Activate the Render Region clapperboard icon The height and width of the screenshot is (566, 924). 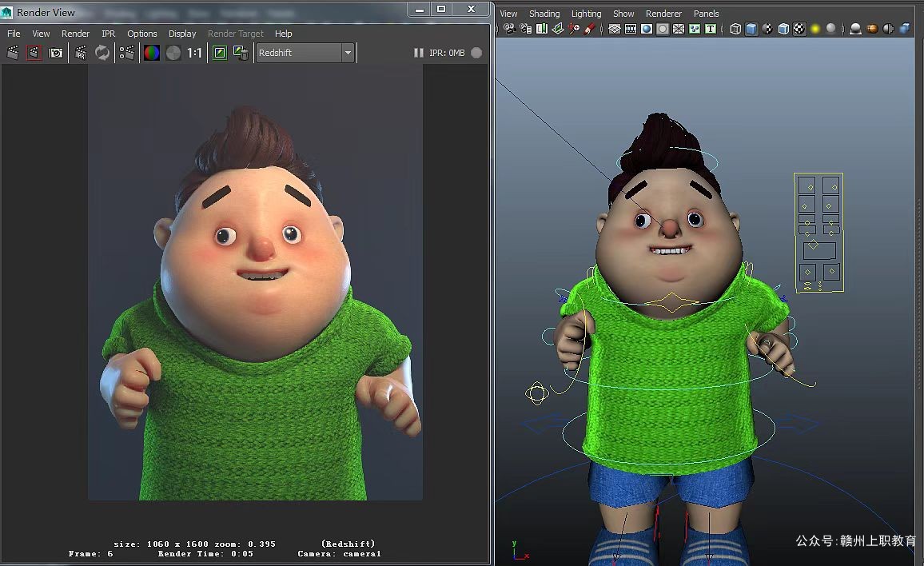tap(34, 53)
